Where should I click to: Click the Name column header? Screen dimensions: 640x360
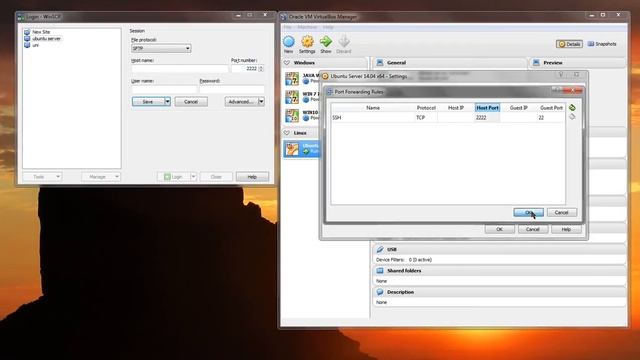pyautogui.click(x=373, y=108)
